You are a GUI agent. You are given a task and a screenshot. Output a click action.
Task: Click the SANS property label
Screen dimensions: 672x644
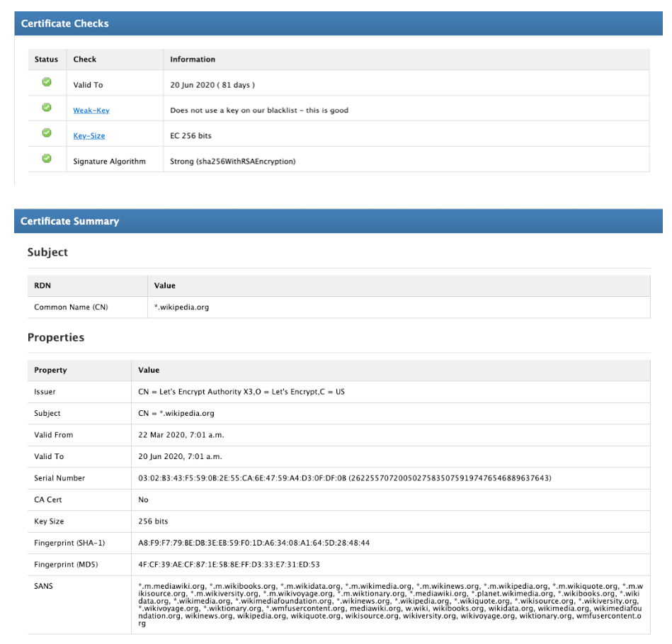pos(43,586)
